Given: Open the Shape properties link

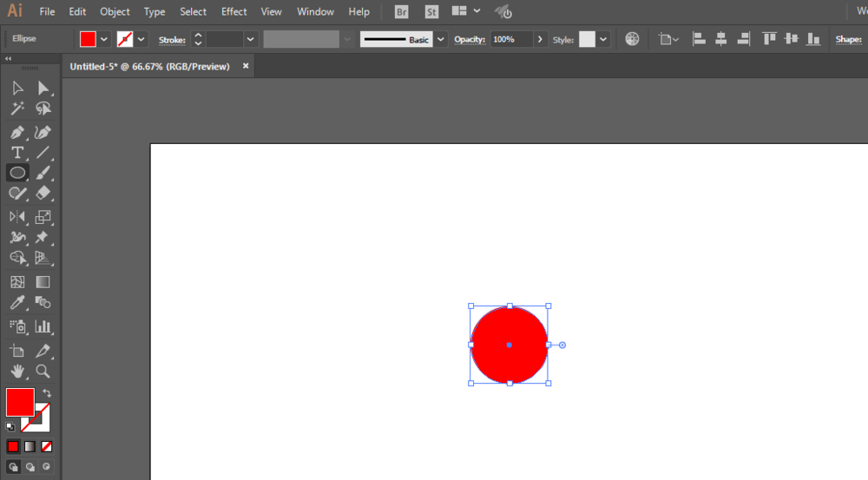Looking at the screenshot, I should (x=849, y=39).
